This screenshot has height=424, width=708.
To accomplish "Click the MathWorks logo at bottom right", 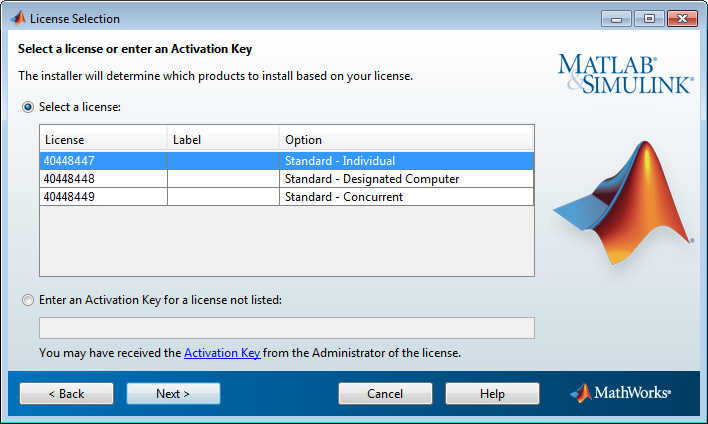I will click(x=621, y=393).
